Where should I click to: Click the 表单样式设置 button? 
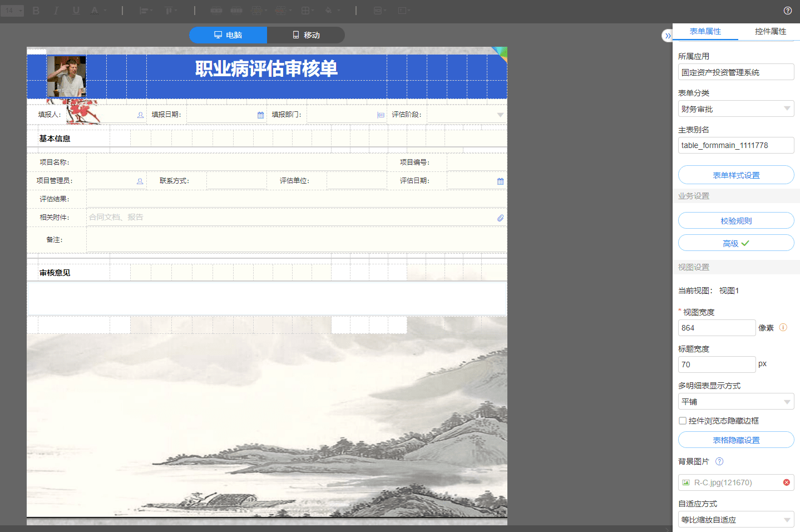(736, 175)
